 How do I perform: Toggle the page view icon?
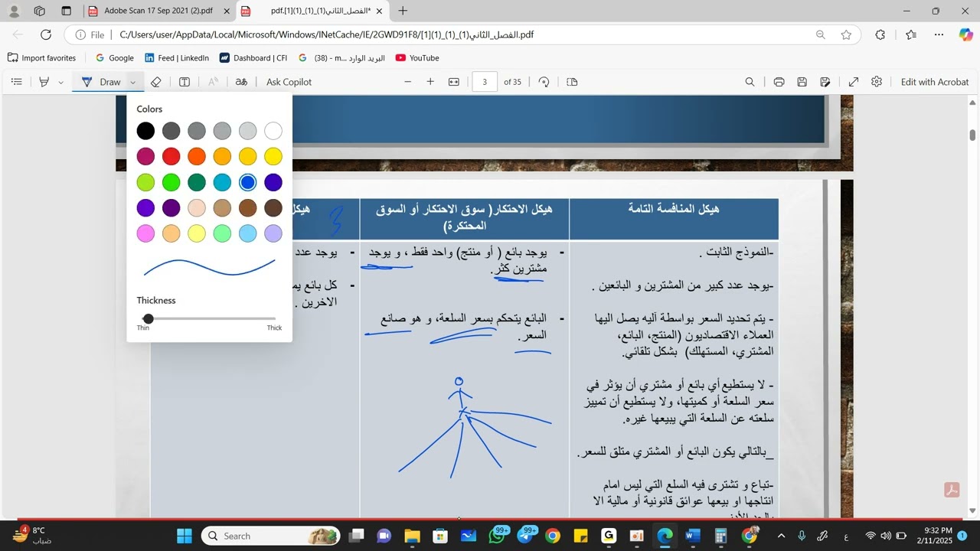point(572,82)
